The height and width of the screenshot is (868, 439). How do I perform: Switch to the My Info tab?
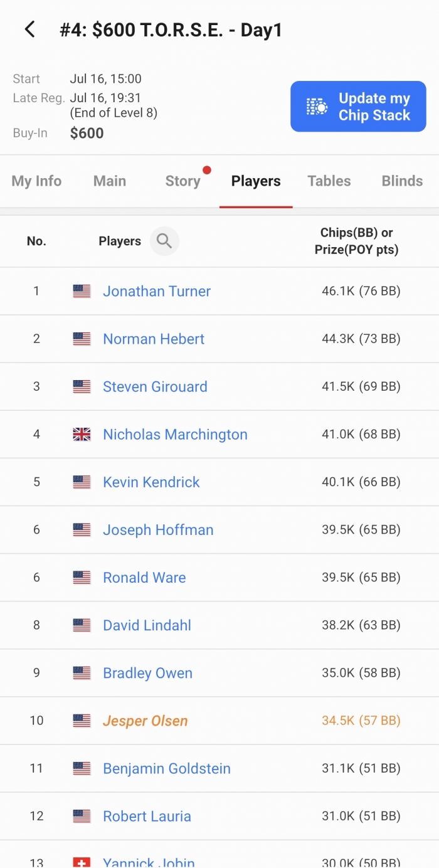[x=36, y=181]
